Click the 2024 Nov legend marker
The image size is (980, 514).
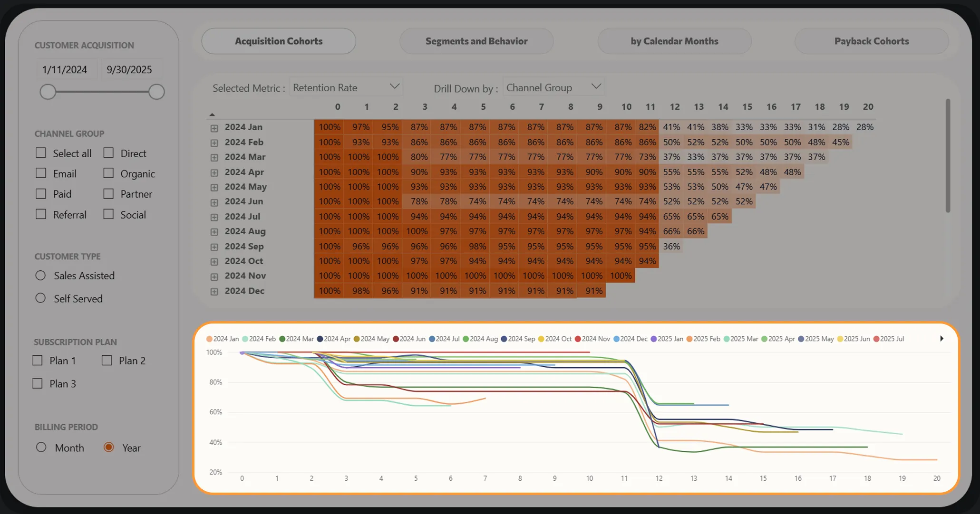(x=578, y=339)
